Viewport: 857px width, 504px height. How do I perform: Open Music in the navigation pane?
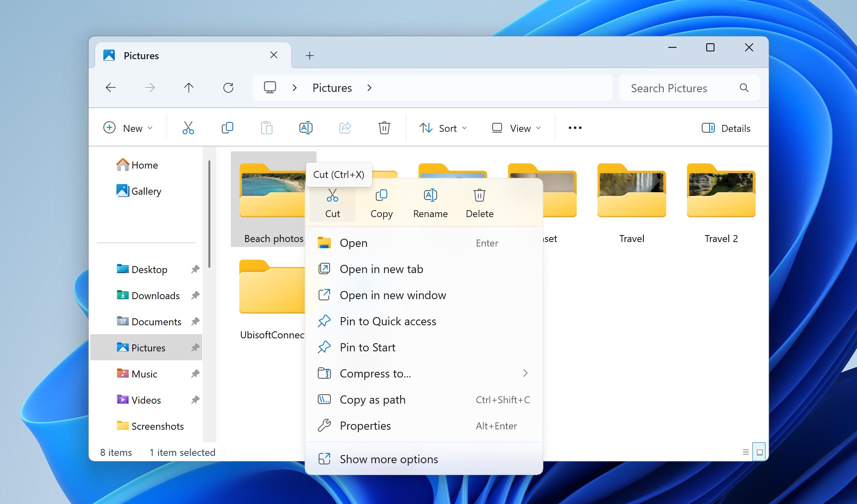(x=137, y=374)
